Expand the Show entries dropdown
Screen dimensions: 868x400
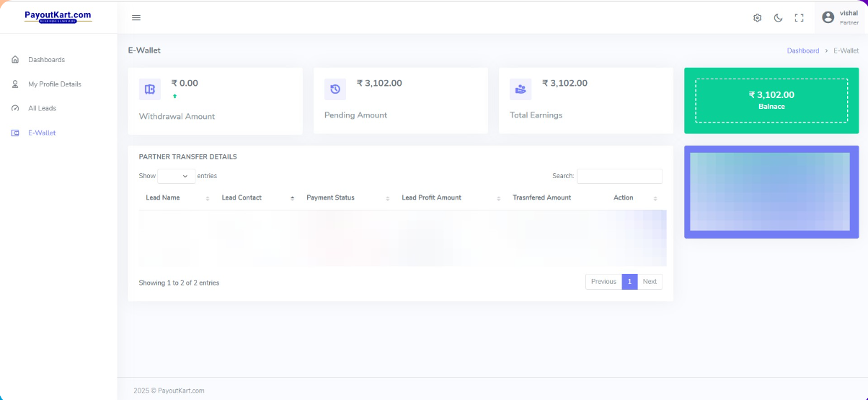[x=176, y=176]
